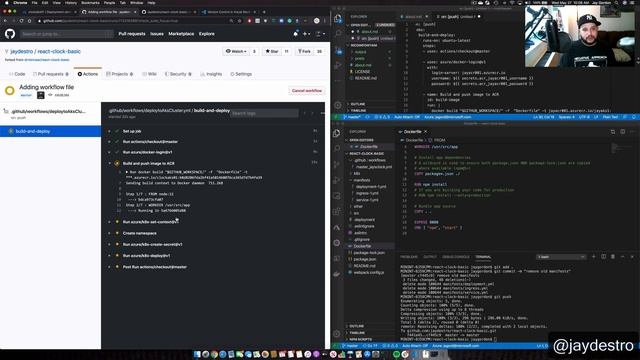640x360 pixels.
Task: Reload the Chrome page
Action: (x=22, y=21)
